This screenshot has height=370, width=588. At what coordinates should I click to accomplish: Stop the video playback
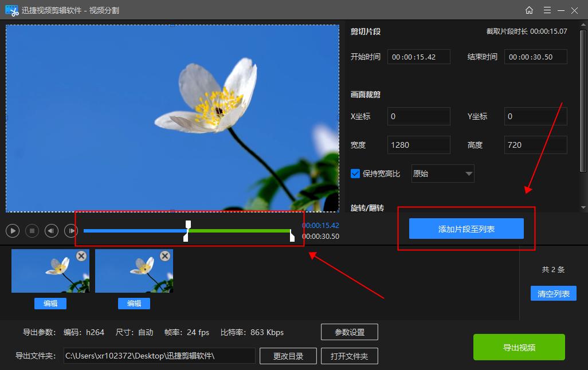coord(32,230)
